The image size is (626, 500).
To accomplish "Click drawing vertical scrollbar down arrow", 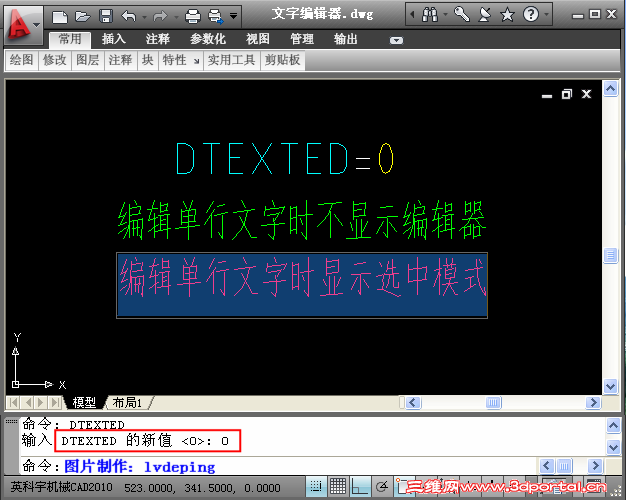I will 610,387.
